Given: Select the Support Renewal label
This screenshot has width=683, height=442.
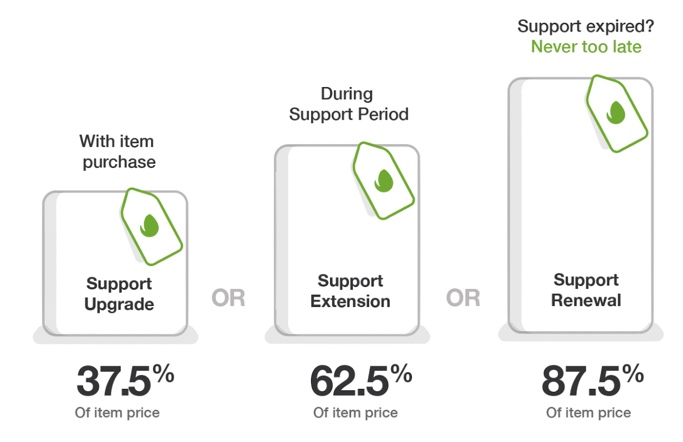Looking at the screenshot, I should [586, 290].
